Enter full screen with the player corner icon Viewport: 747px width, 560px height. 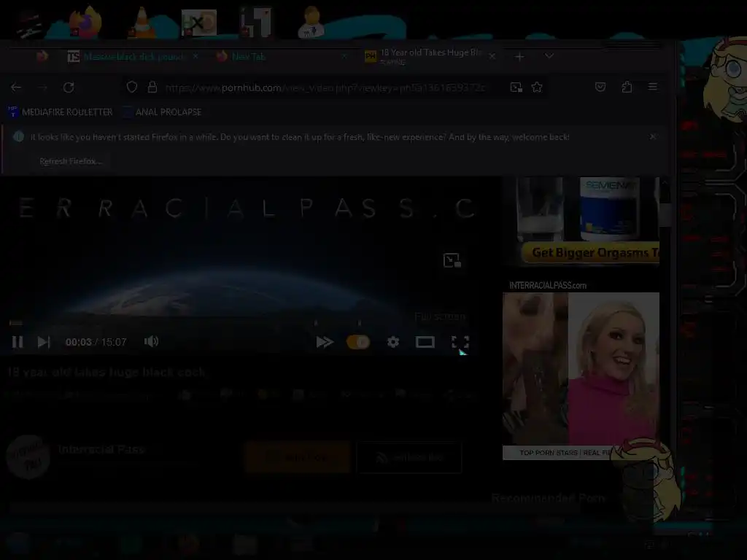click(460, 342)
